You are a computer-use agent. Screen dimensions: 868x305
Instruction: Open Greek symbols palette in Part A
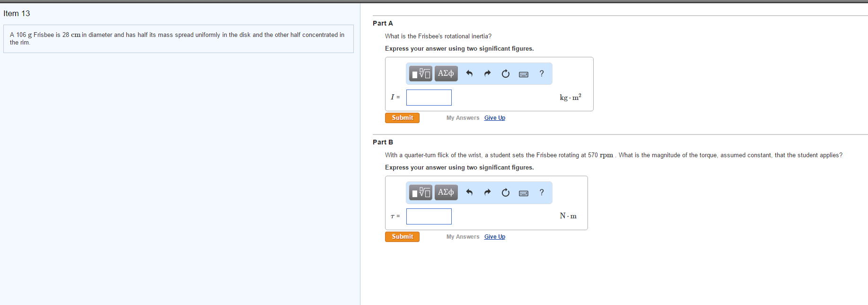click(446, 73)
